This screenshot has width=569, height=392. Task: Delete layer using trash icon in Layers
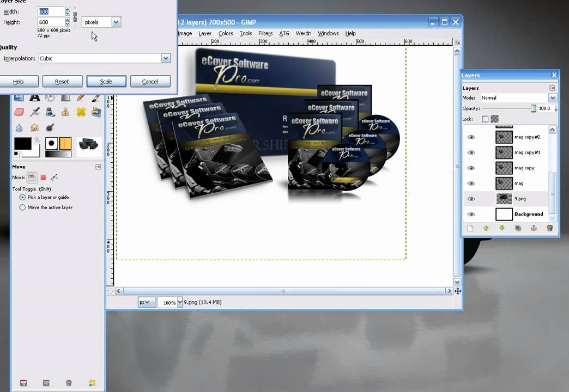pos(550,228)
